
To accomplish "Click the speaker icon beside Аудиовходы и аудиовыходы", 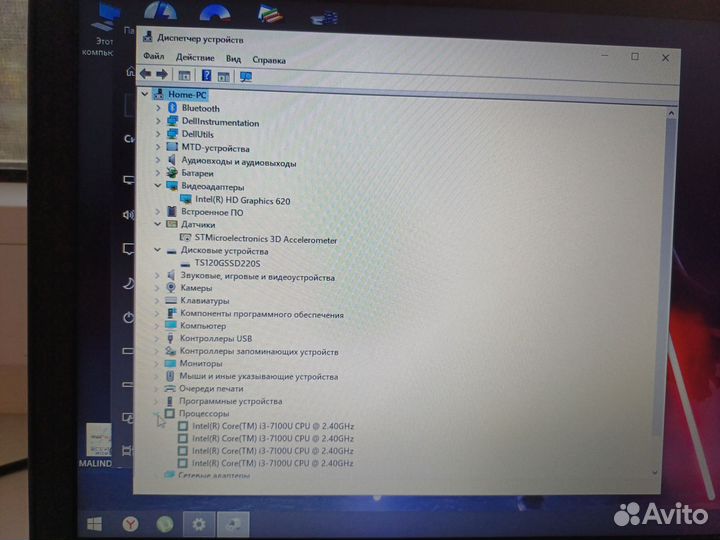I will point(172,160).
